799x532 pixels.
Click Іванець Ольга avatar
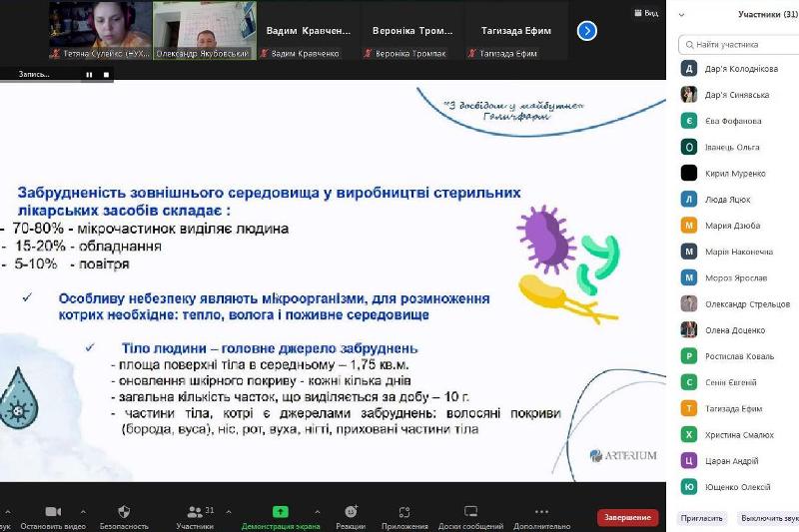click(689, 147)
